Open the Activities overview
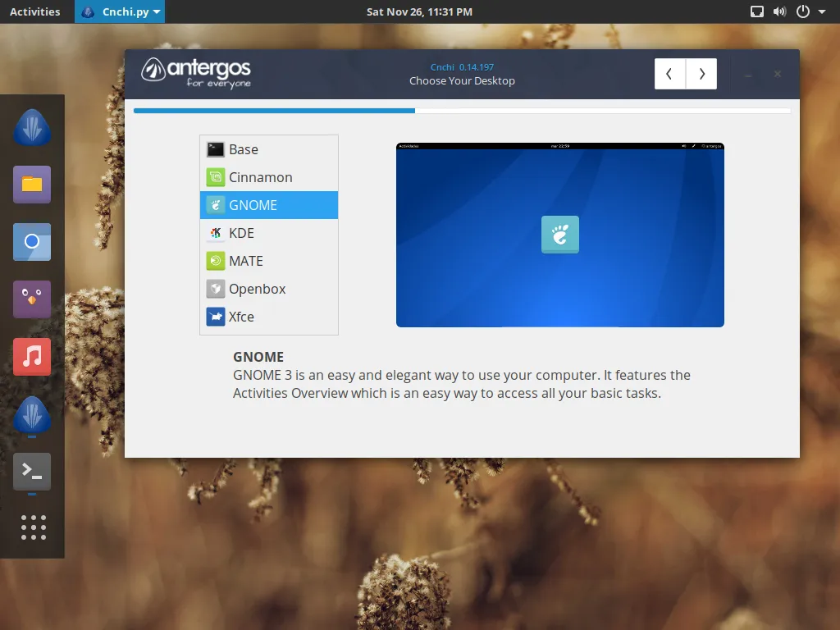Screen dimensions: 840x630 point(34,11)
